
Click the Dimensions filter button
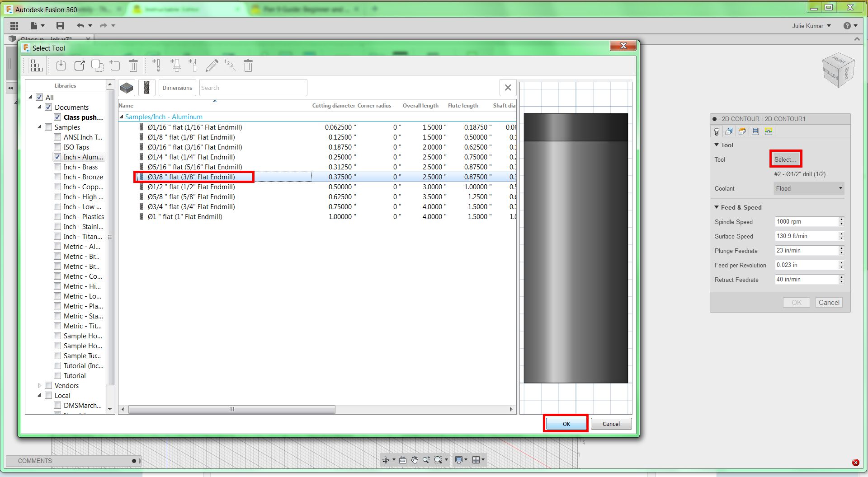point(177,88)
